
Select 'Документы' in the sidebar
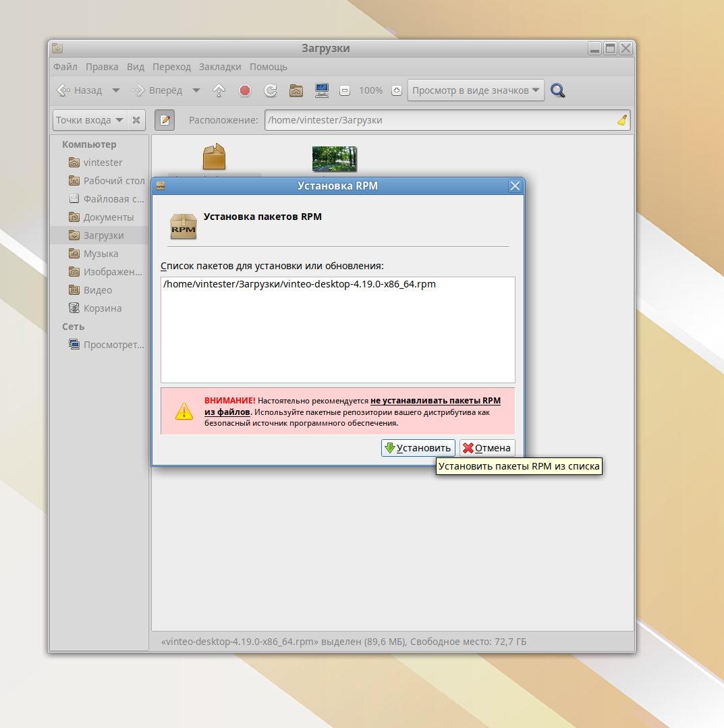[x=108, y=217]
